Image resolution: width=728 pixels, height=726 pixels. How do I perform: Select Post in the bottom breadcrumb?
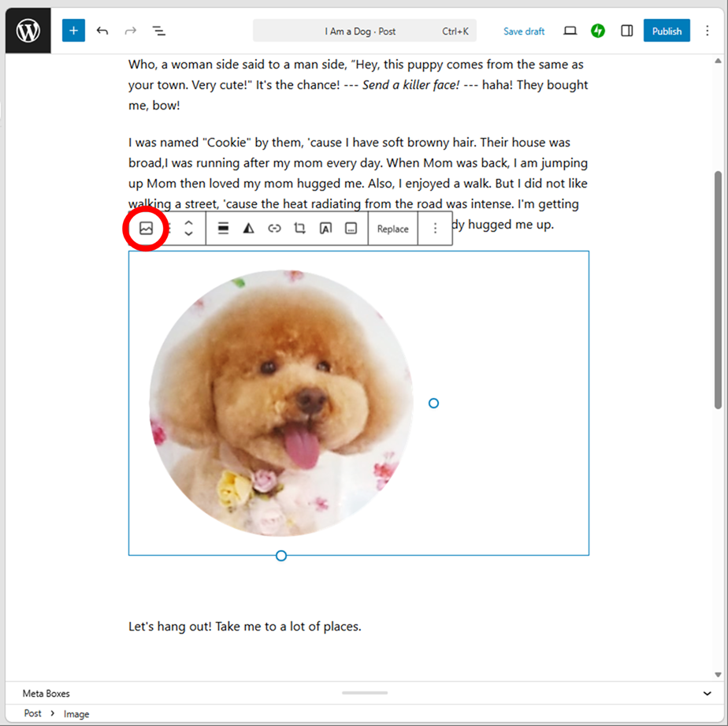coord(32,713)
